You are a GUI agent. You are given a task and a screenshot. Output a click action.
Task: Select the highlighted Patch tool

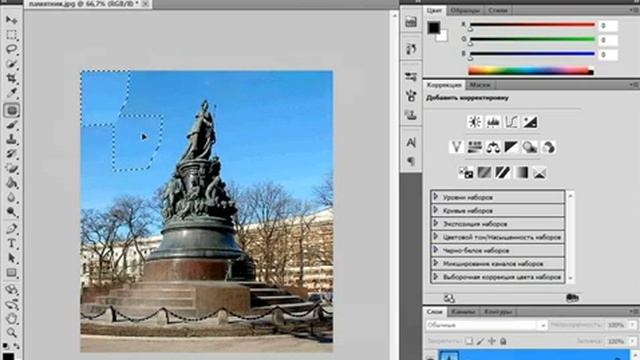point(11,110)
